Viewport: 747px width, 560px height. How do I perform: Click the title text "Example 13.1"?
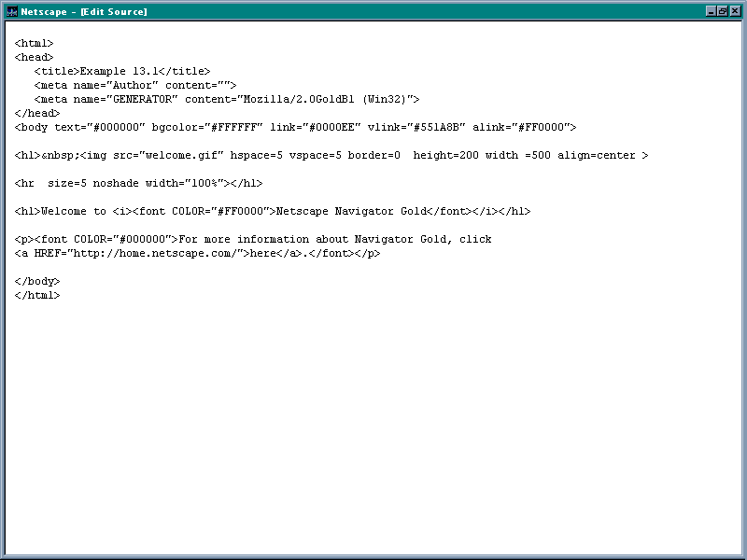pyautogui.click(x=118, y=71)
